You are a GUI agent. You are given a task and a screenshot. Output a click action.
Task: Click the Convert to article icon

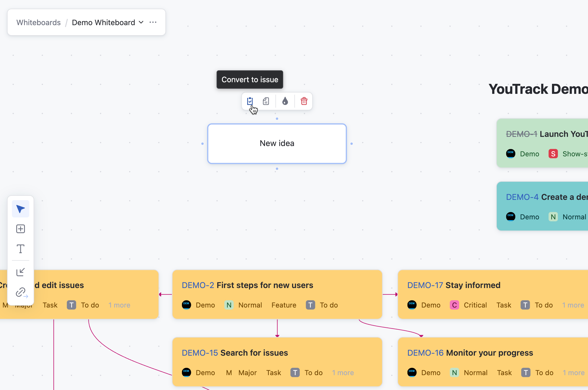click(x=266, y=101)
